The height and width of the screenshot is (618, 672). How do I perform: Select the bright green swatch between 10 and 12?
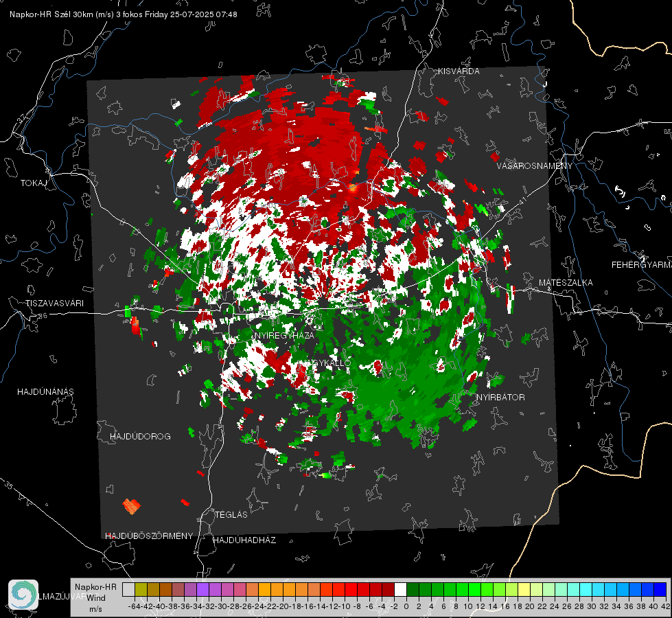[474, 589]
